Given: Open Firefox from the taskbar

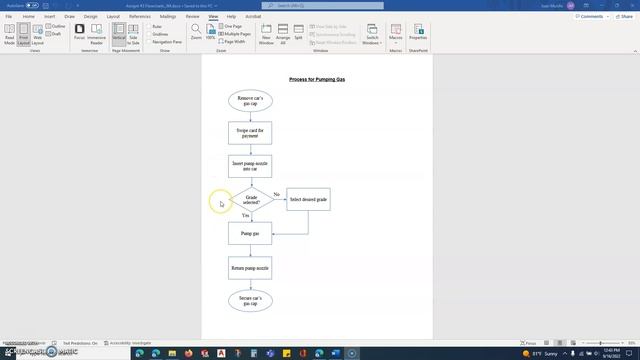Looking at the screenshot, I should [188, 353].
